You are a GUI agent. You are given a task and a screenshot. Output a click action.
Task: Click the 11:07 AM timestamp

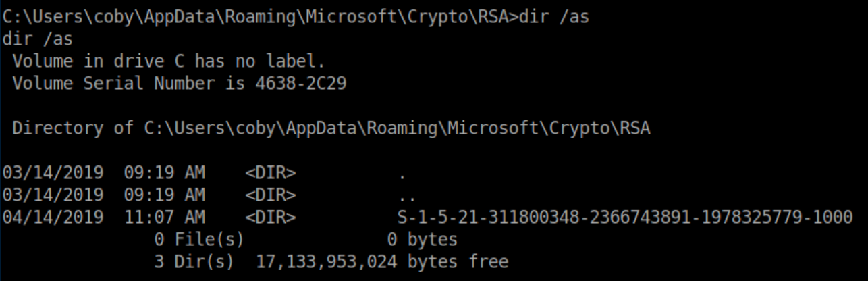pyautogui.click(x=164, y=218)
